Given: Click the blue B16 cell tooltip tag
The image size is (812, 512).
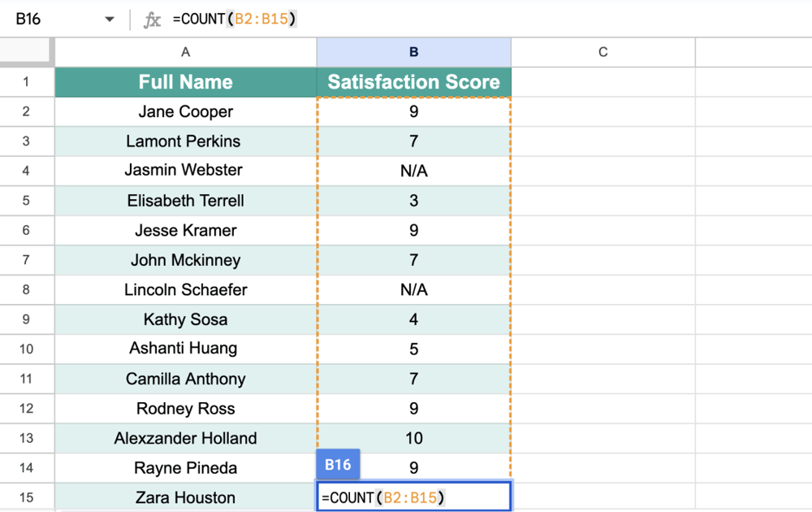Looking at the screenshot, I should (338, 465).
